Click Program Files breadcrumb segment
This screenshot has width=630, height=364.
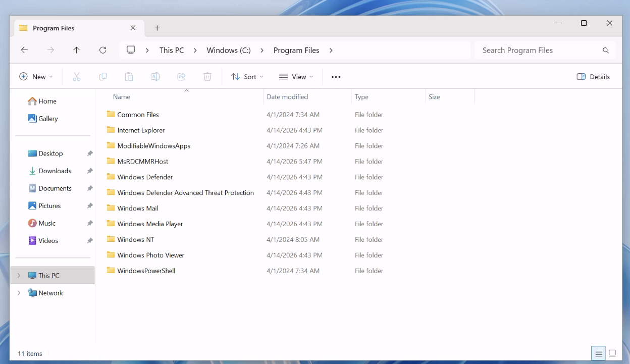click(296, 50)
